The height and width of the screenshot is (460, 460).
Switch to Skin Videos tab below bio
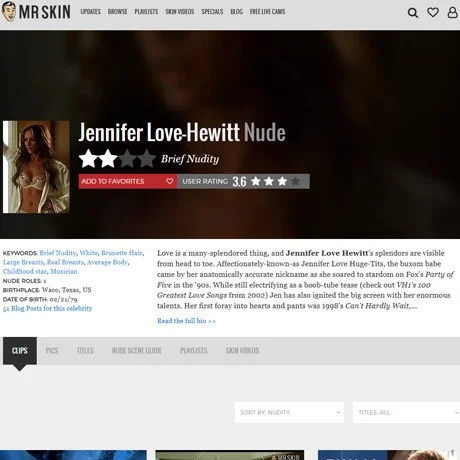tap(242, 351)
